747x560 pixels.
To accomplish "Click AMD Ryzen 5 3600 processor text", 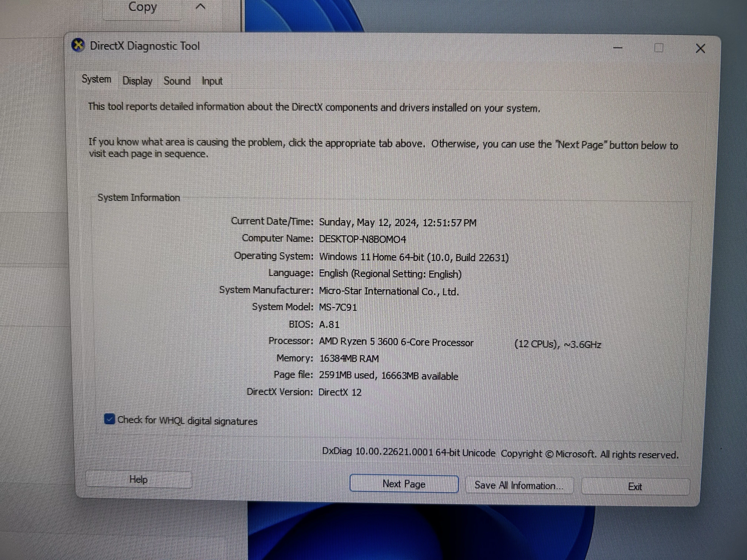I will tap(396, 342).
